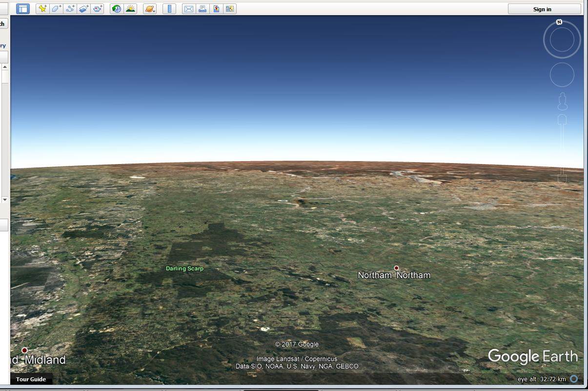Open the Add Image Overlay tool
Image resolution: width=588 pixels, height=391 pixels.
point(84,8)
